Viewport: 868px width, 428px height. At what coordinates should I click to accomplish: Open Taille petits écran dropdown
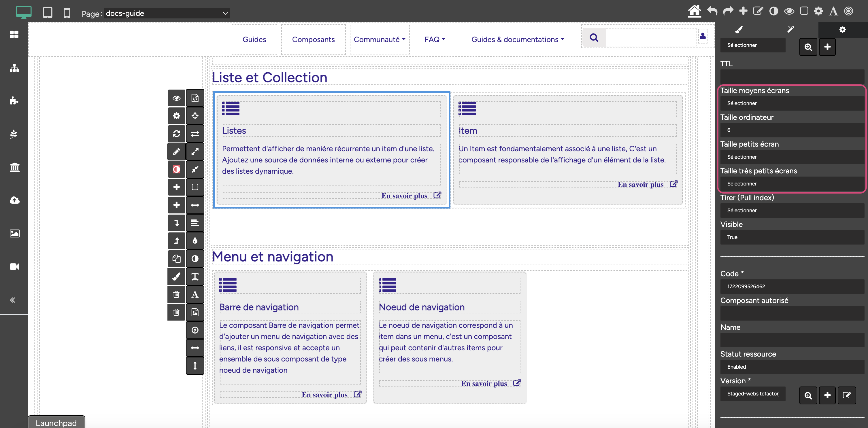pyautogui.click(x=792, y=157)
